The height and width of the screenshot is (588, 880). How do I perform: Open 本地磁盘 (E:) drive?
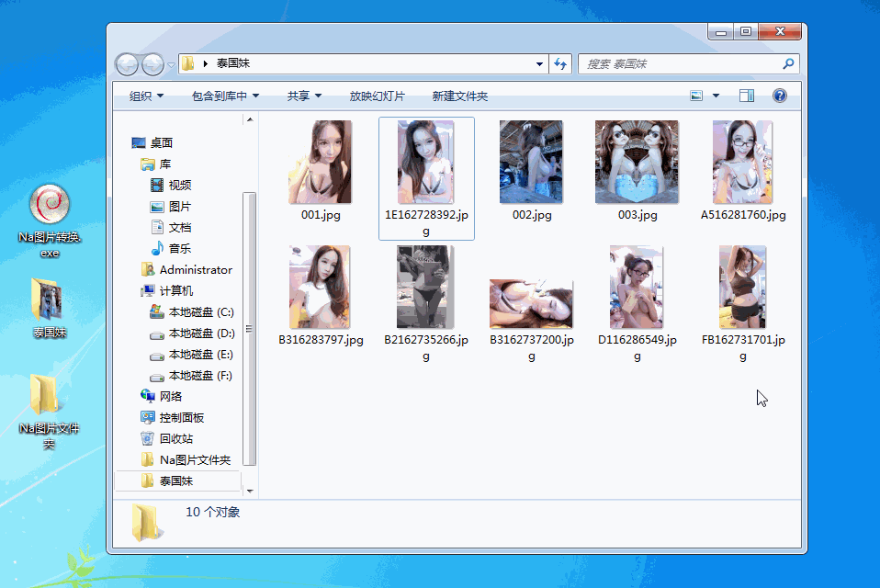[x=192, y=355]
